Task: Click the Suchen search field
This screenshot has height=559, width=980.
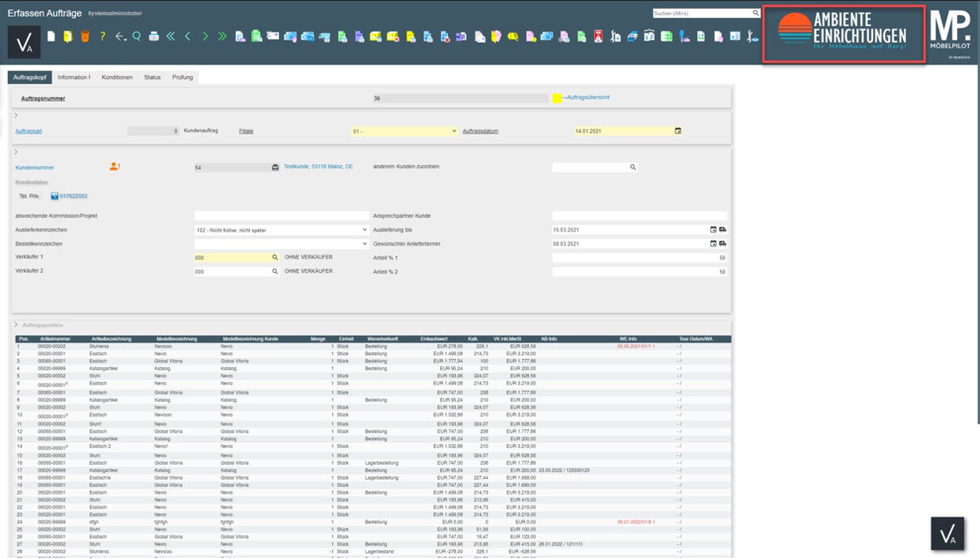Action: click(702, 13)
